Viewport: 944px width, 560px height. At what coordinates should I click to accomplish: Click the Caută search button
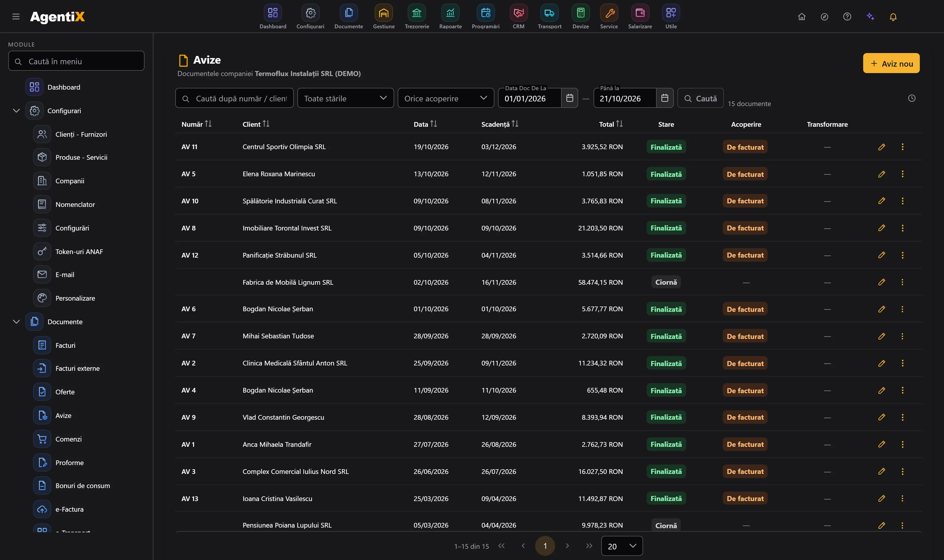click(700, 98)
